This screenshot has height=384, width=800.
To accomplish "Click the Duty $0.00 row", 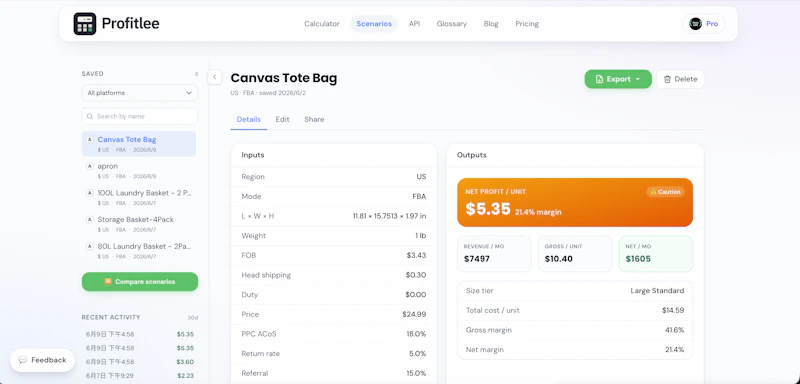I will pyautogui.click(x=334, y=295).
